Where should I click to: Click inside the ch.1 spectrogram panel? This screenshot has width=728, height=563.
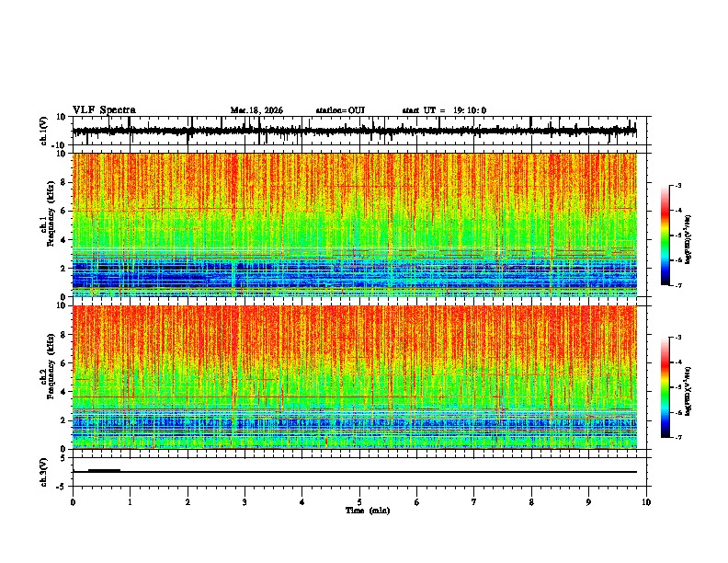pos(355,224)
